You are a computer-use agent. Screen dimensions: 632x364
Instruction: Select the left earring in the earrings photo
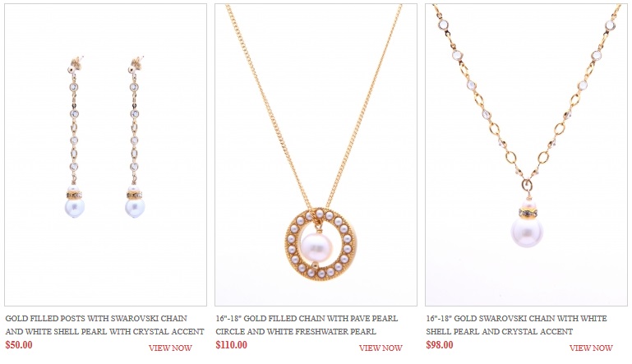click(x=75, y=137)
